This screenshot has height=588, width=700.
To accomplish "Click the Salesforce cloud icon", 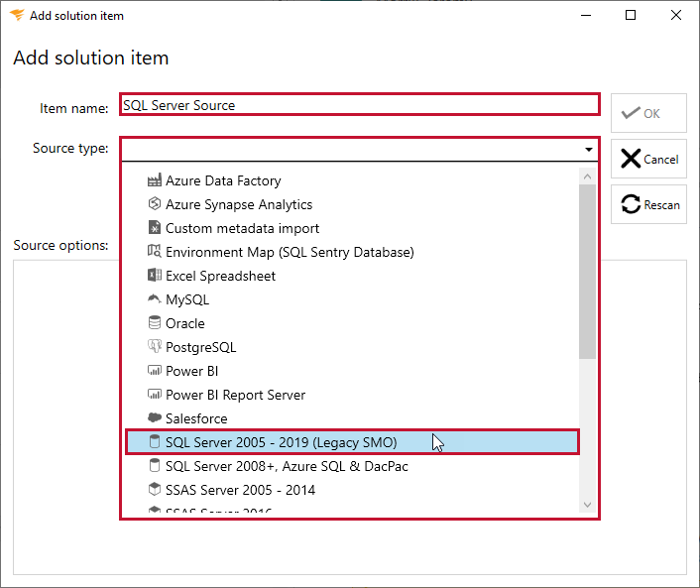I will (154, 417).
